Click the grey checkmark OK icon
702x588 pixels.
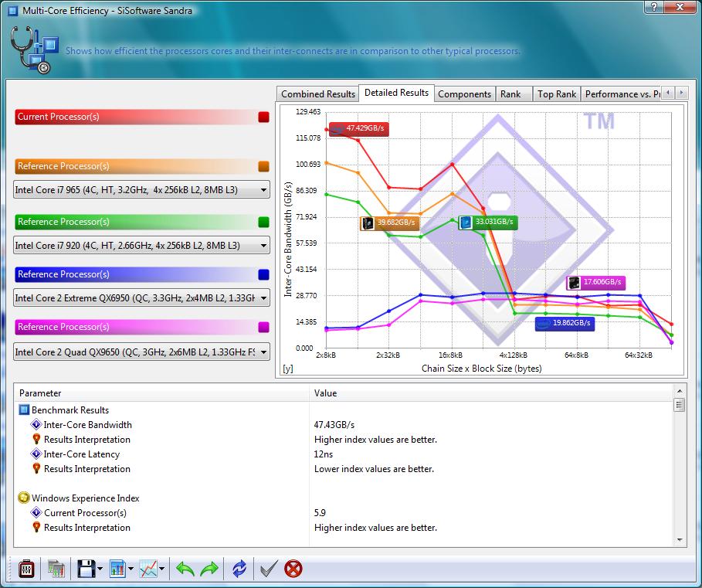pos(268,569)
